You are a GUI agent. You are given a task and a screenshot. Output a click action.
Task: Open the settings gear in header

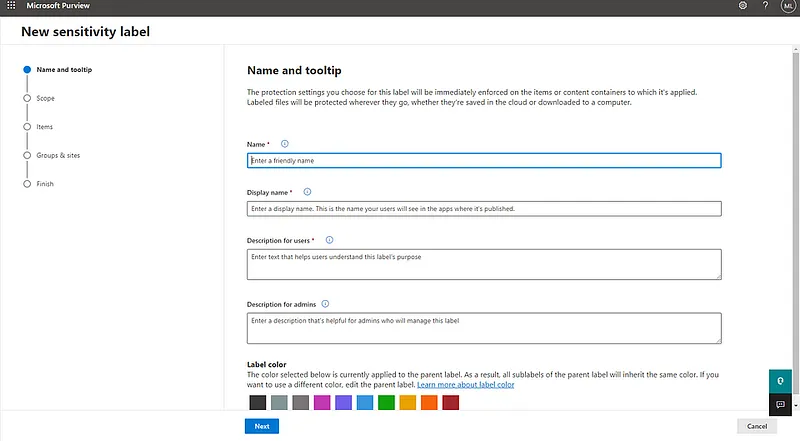tap(743, 6)
